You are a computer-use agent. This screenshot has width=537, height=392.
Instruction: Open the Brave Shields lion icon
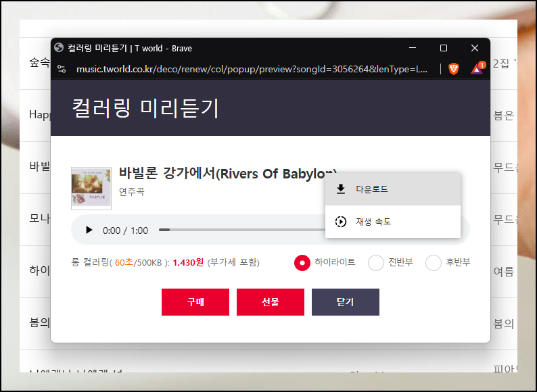click(453, 69)
